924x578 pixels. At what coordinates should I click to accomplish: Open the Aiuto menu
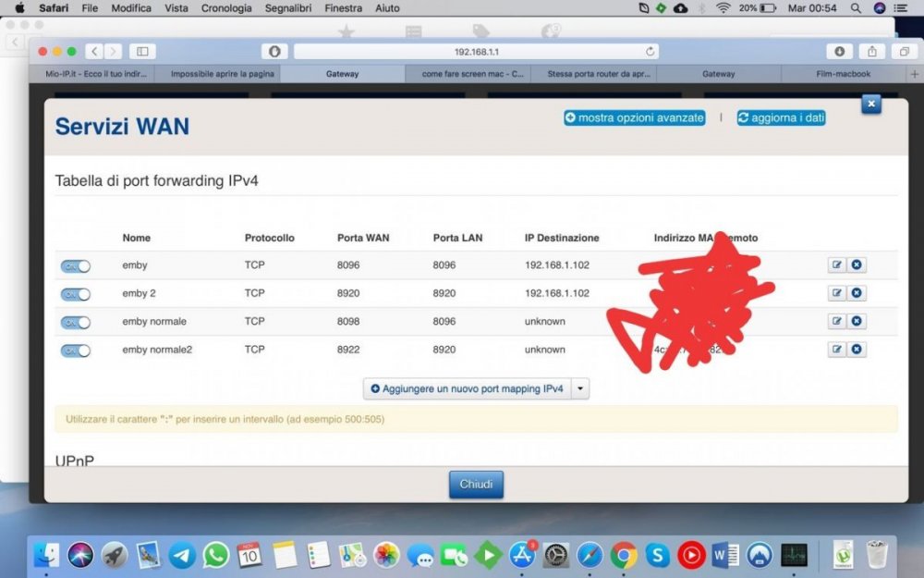[x=387, y=8]
